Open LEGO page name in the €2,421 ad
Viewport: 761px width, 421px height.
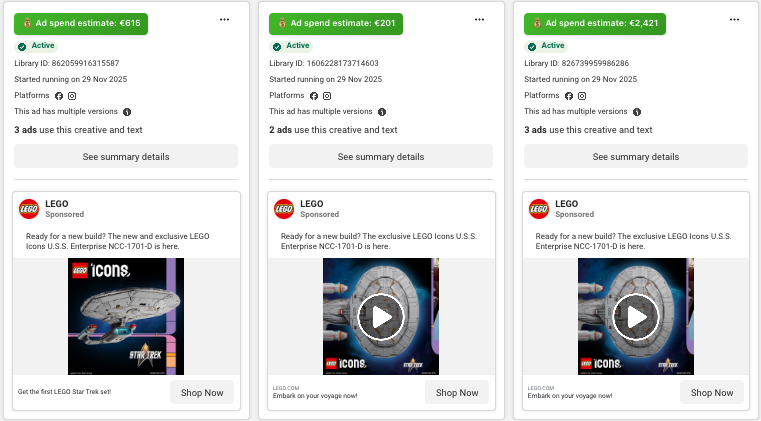[566, 204]
